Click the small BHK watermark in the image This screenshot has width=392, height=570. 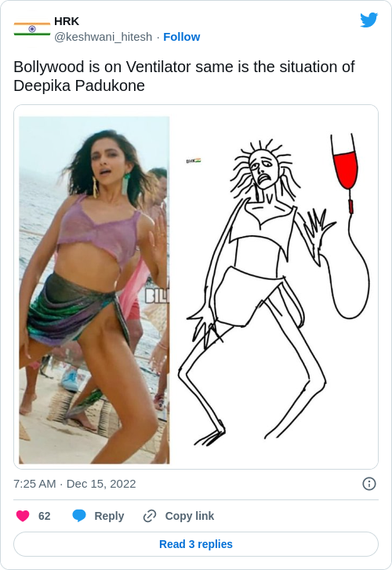[193, 161]
